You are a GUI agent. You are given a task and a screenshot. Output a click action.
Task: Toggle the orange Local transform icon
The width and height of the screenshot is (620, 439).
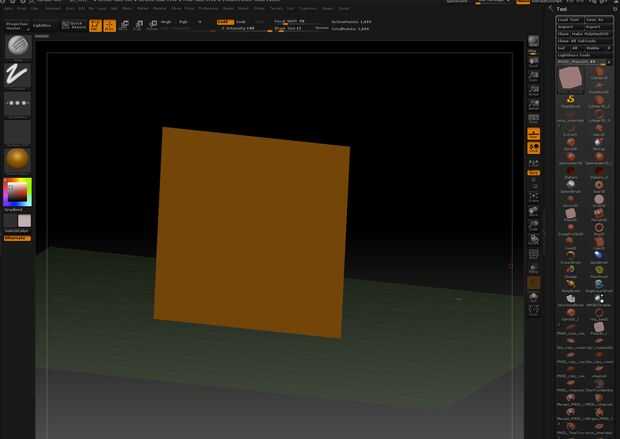click(x=533, y=148)
